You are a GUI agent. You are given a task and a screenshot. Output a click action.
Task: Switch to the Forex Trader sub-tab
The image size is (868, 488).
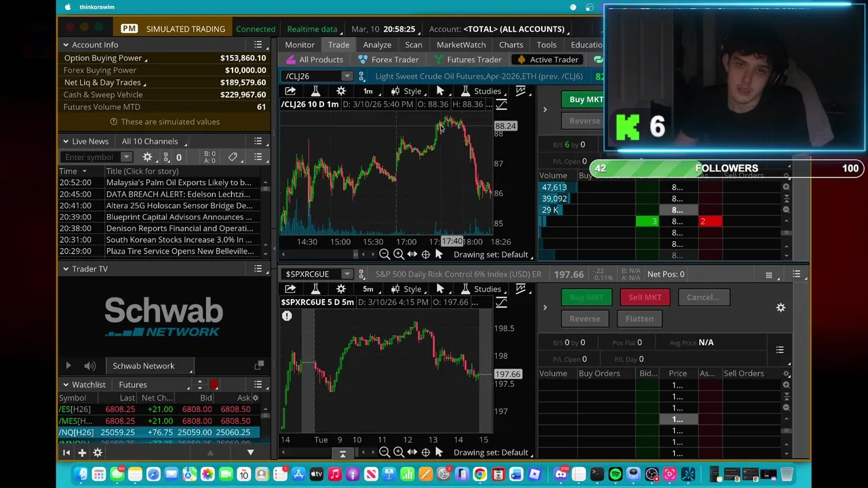click(x=388, y=60)
